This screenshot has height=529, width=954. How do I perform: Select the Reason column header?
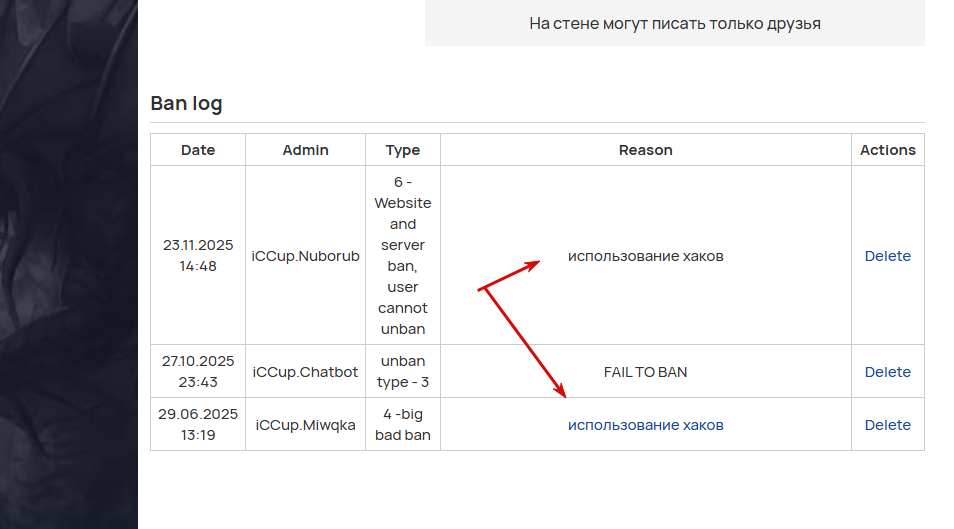point(646,150)
